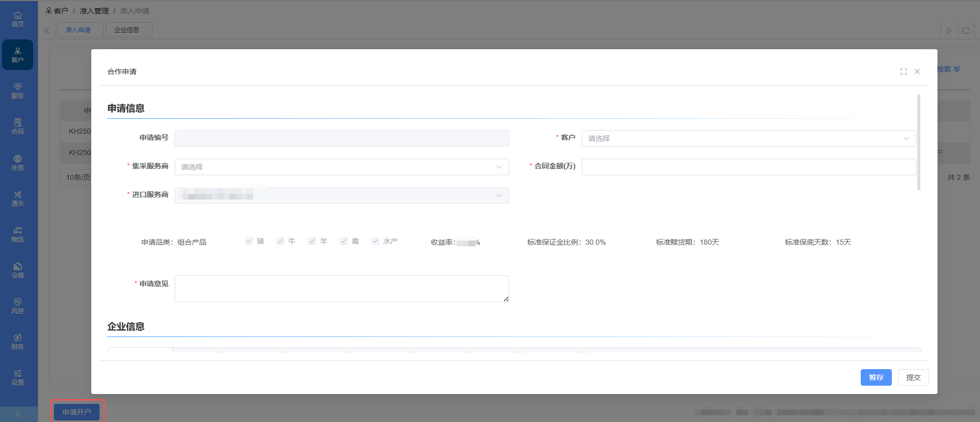Screen dimensions: 980x422
Task: Select the 服务 sidebar icon
Action: [18, 91]
